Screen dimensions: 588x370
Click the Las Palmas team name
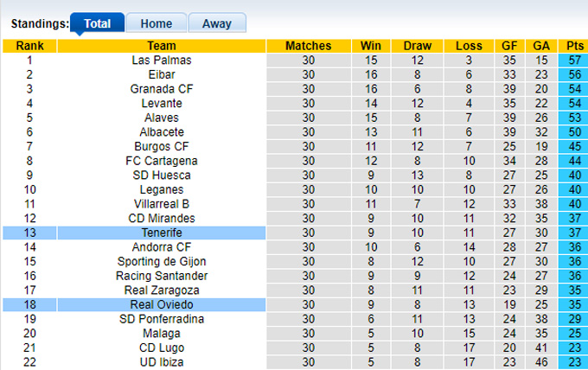[x=162, y=61]
